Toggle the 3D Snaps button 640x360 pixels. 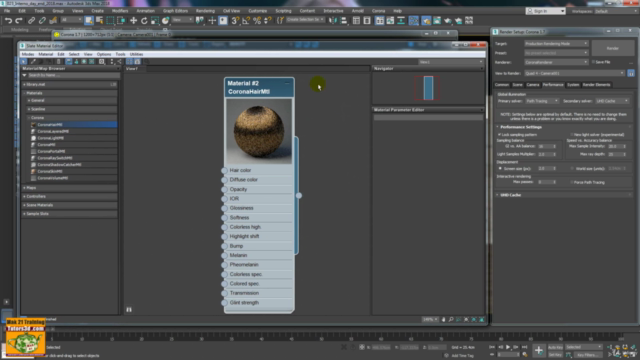235,20
